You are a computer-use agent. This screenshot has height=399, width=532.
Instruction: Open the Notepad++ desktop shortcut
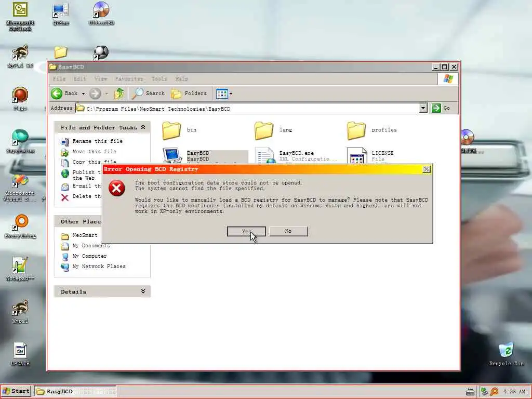[20, 269]
